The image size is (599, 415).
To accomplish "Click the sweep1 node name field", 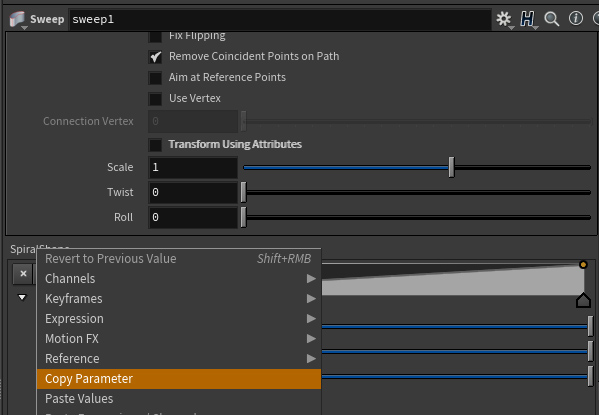I will point(280,19).
